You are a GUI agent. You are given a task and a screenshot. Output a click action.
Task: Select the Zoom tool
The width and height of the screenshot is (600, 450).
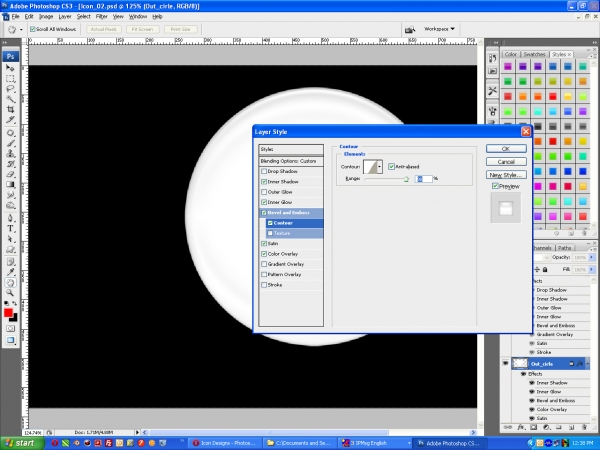pos(10,293)
